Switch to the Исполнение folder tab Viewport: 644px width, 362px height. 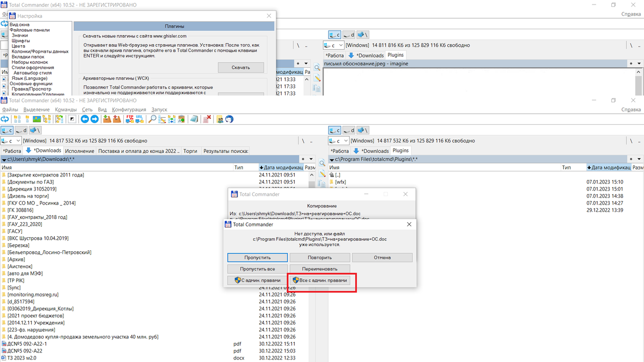coord(79,151)
